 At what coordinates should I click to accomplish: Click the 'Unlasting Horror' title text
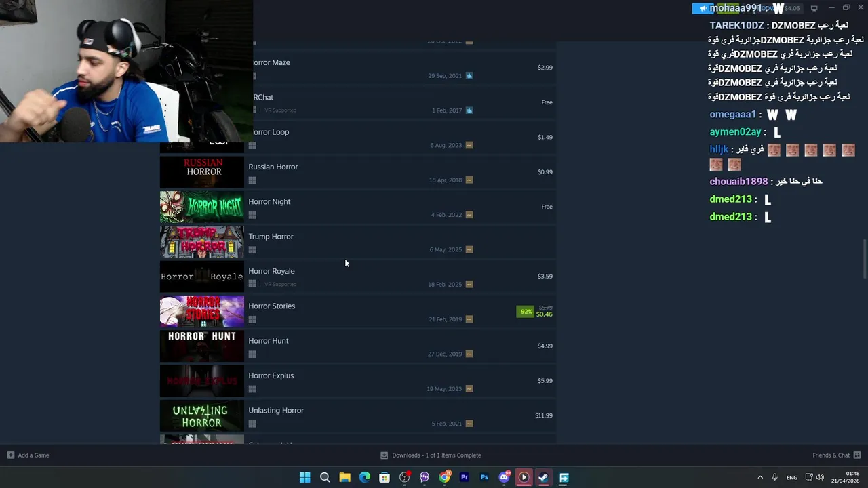tap(276, 410)
